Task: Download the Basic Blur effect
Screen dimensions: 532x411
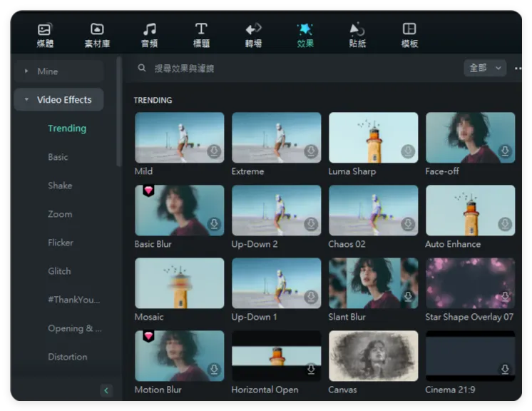Action: (x=214, y=224)
